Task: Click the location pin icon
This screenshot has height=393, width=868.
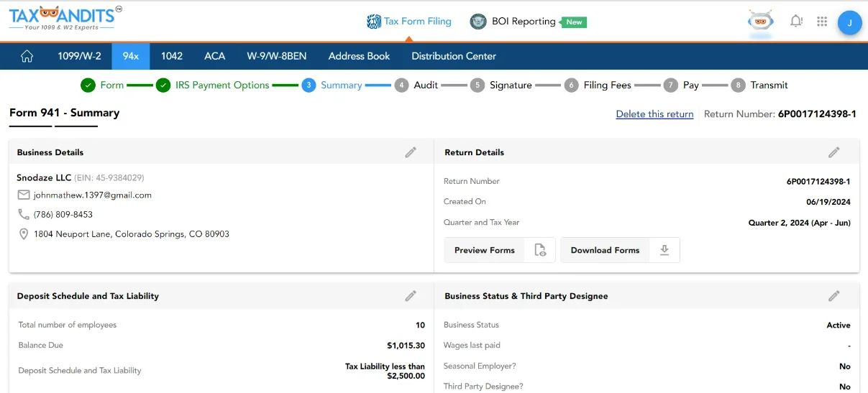Action: (24, 234)
